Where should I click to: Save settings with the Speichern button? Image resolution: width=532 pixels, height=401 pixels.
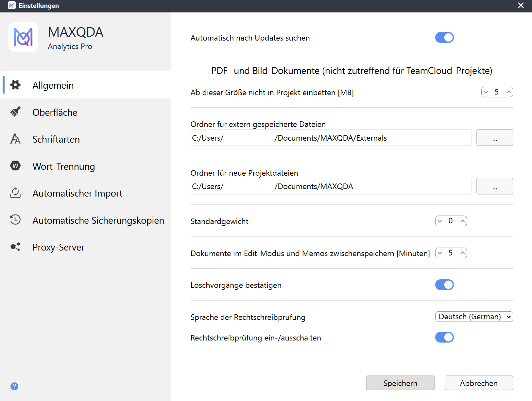pyautogui.click(x=400, y=383)
